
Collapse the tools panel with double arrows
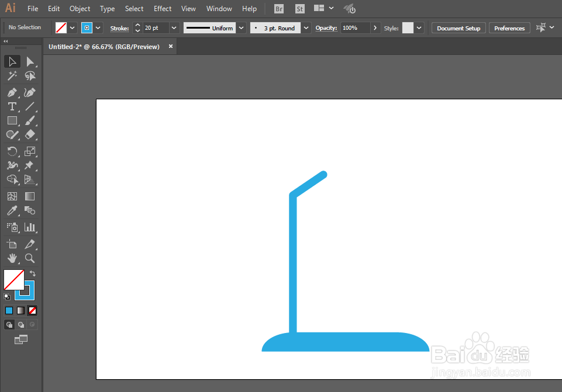pos(6,41)
